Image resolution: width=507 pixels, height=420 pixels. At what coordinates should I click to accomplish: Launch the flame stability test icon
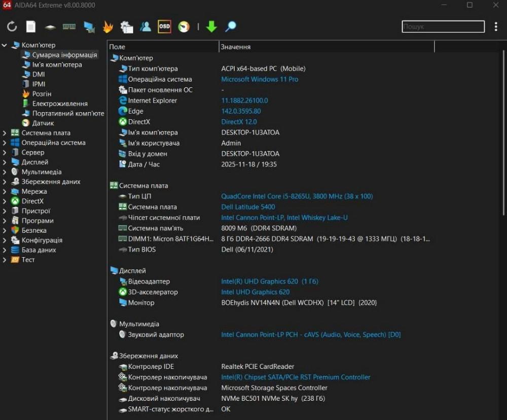108,27
